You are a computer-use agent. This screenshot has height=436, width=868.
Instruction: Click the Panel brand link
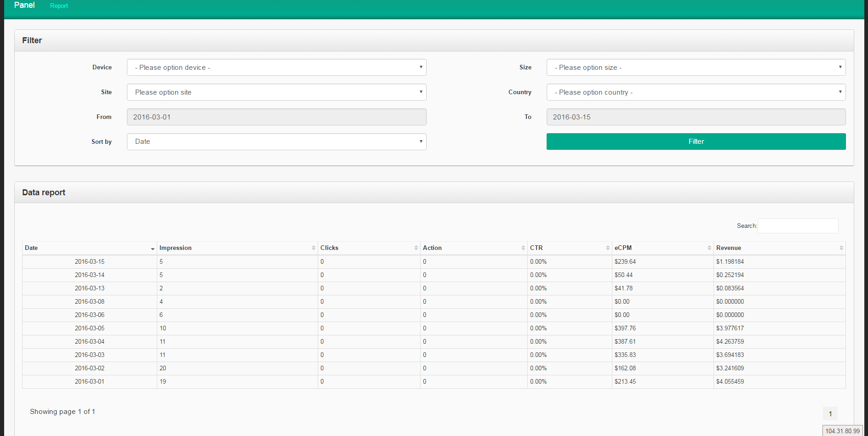(x=24, y=6)
